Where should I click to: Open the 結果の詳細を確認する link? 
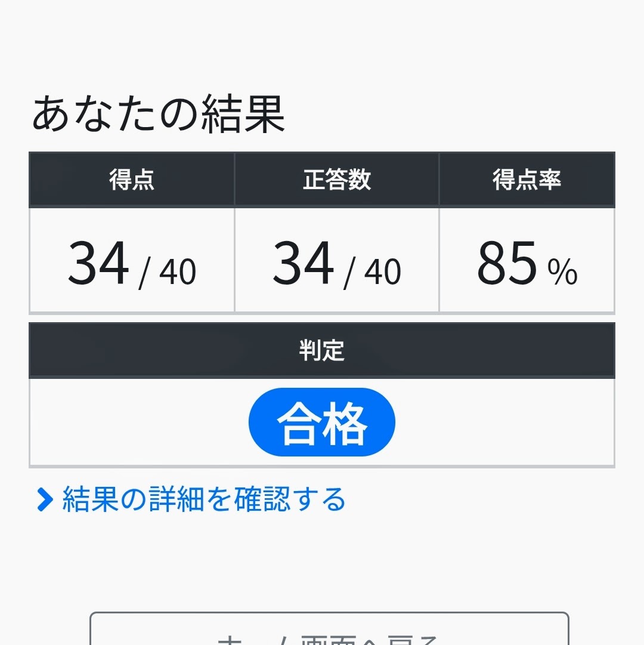pos(203,500)
